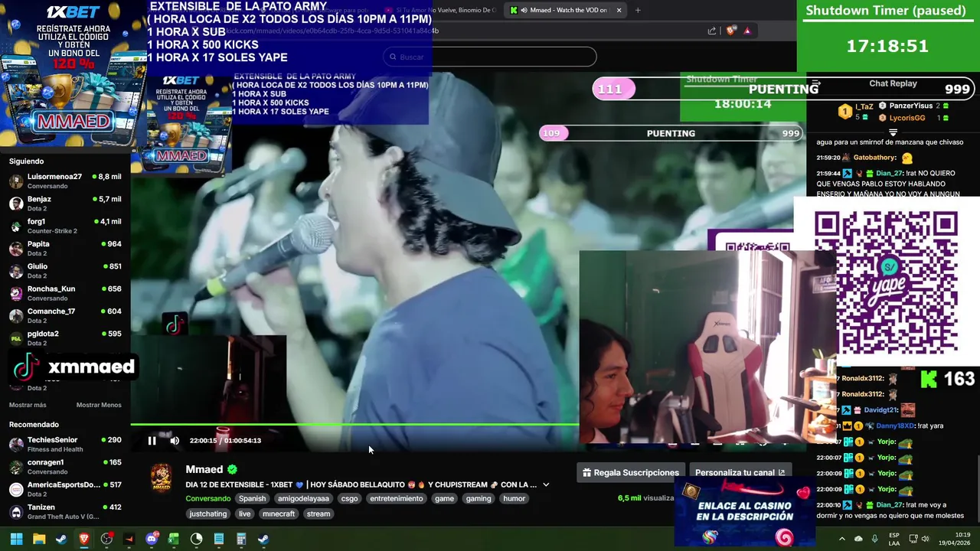Open Luisormenoa27 followed channel
Screen dimensions: 980x551
pyautogui.click(x=65, y=181)
